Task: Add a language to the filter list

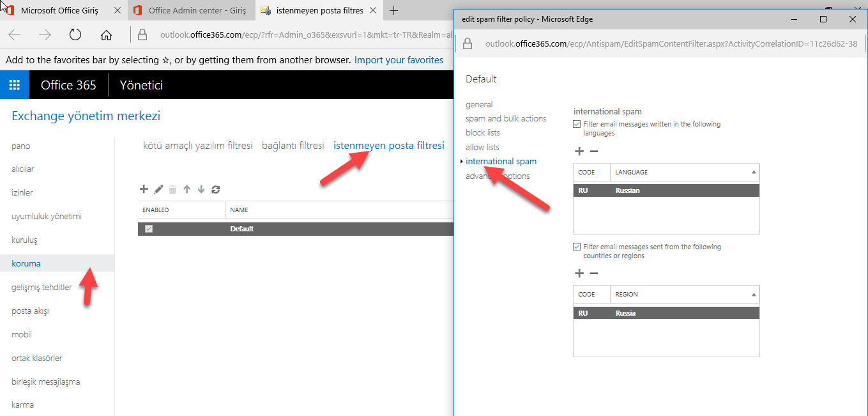Action: (x=579, y=151)
